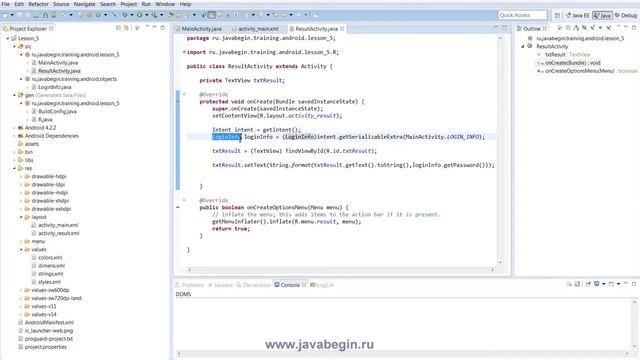Switch to the Debug perspective
The image size is (640, 360).
[626, 16]
